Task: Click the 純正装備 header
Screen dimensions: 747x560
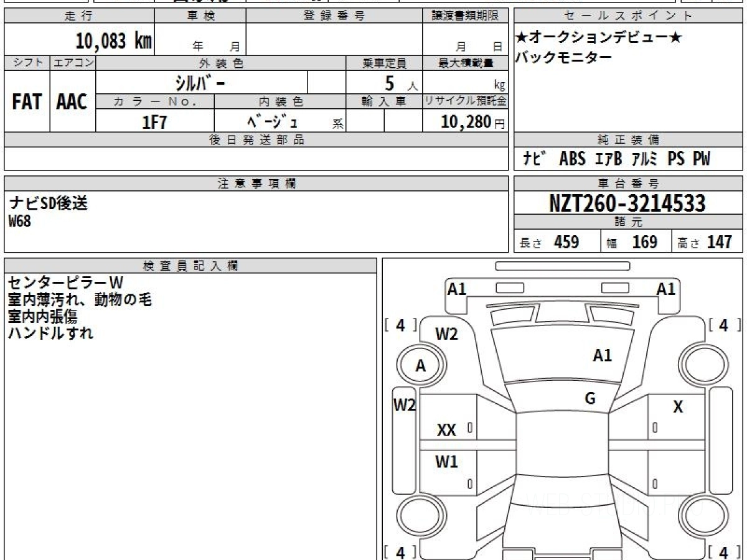Action: 629,140
